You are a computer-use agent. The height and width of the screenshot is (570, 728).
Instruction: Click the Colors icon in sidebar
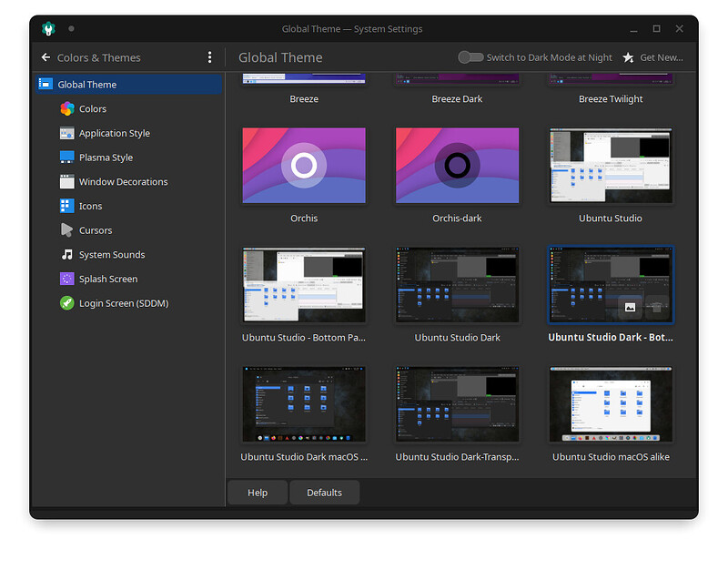[x=67, y=108]
